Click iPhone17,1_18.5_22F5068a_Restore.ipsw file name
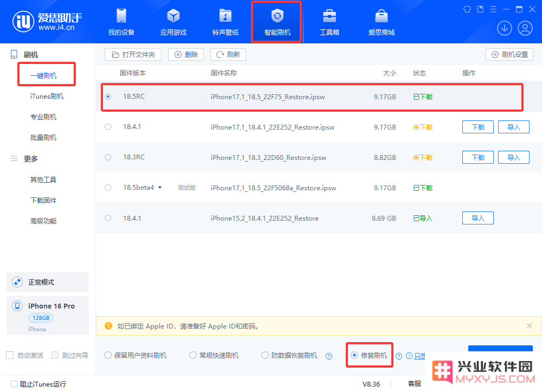542x392 pixels. click(273, 188)
